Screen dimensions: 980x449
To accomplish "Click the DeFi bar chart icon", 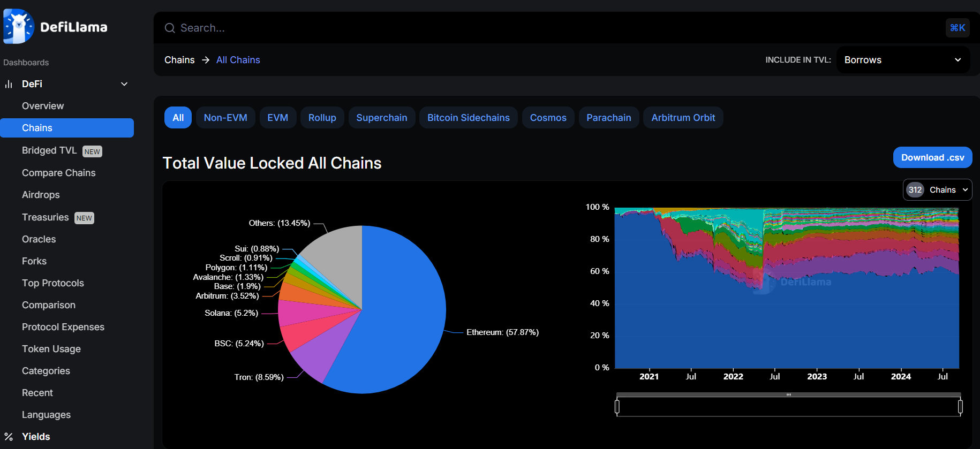I will click(9, 84).
